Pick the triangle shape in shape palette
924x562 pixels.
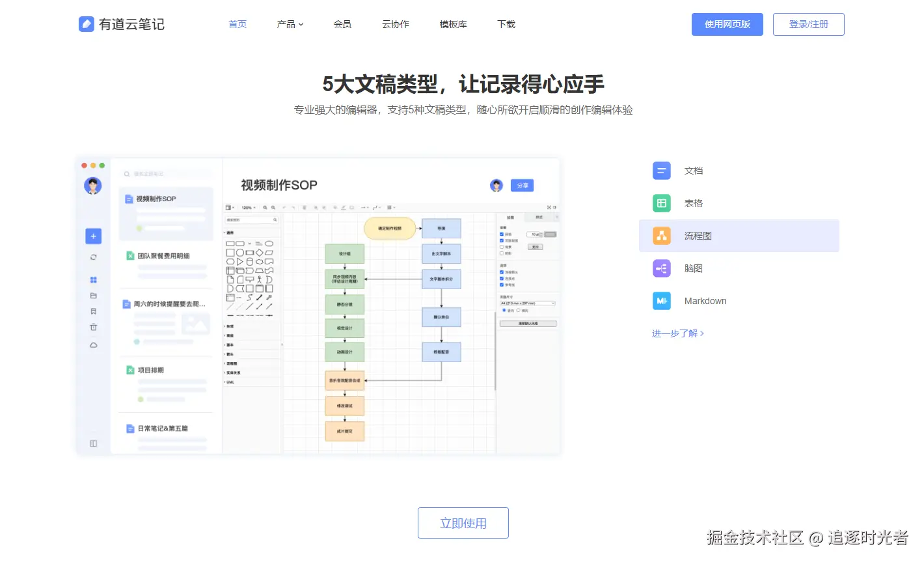pos(240,262)
